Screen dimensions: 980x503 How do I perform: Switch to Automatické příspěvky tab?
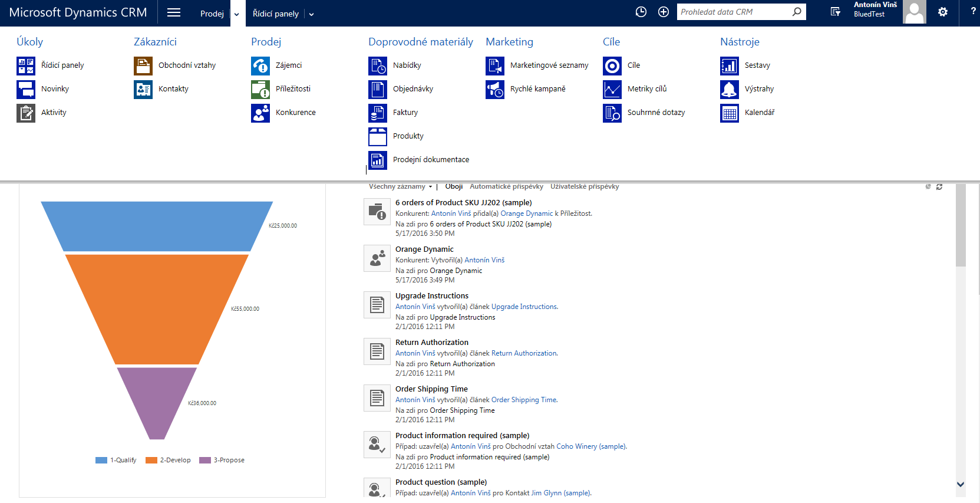click(506, 186)
